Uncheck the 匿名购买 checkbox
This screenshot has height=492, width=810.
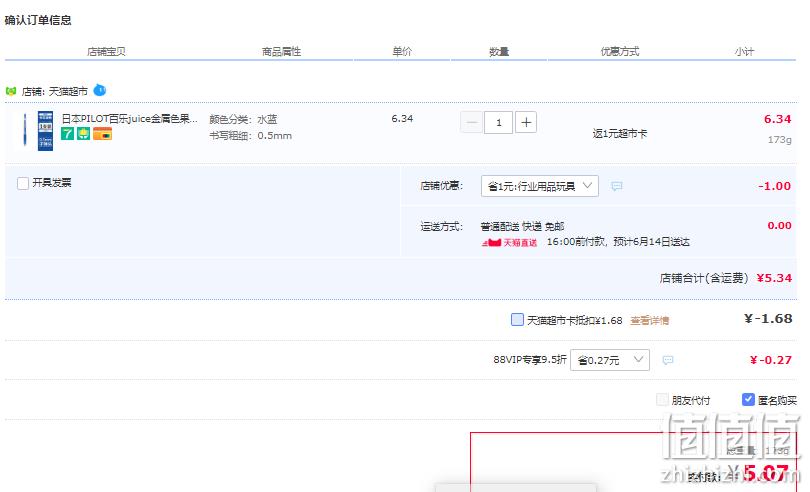click(748, 399)
